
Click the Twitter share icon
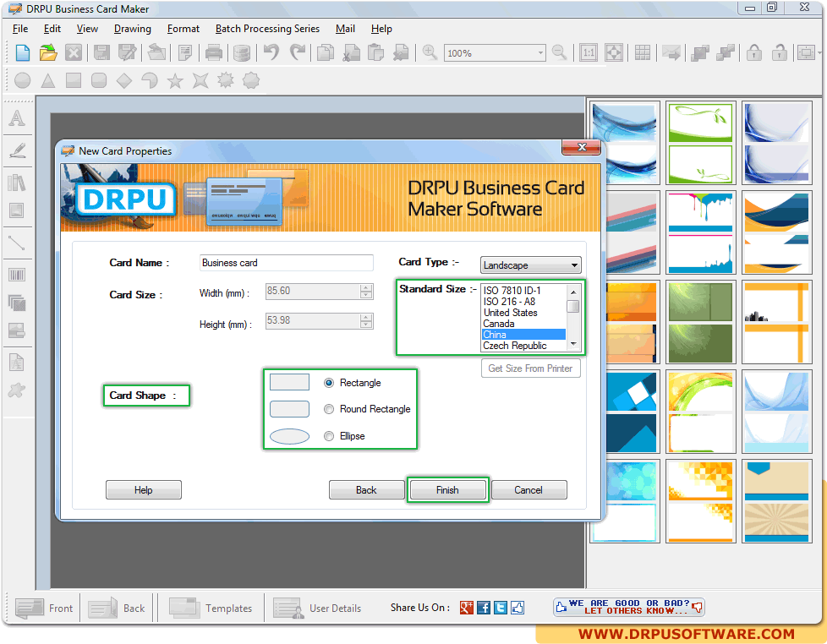coord(501,608)
